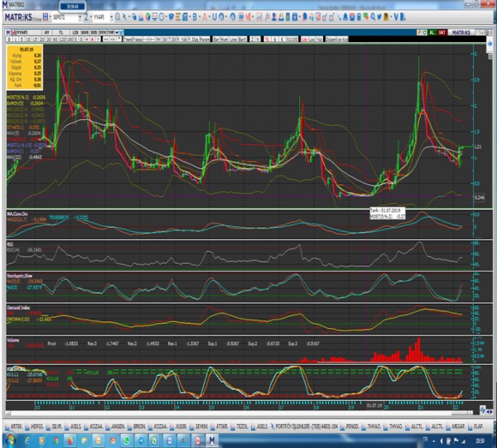Open WhatsApp from the Windows taskbar
The width and height of the screenshot is (497, 448).
click(x=127, y=441)
